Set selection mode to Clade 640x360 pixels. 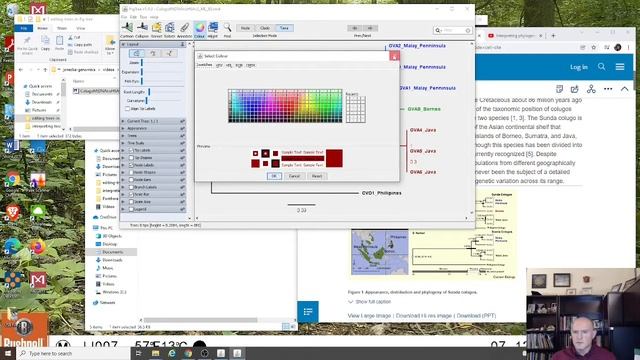tap(264, 28)
